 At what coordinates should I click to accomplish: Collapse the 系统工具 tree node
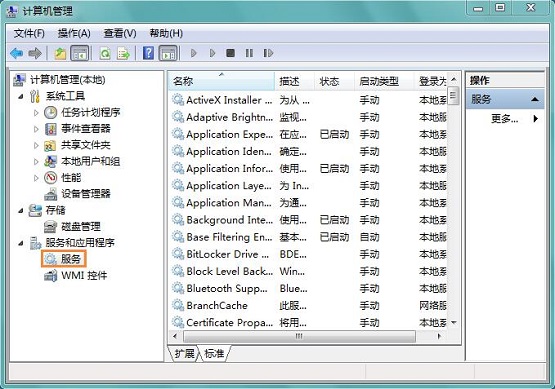(x=21, y=96)
